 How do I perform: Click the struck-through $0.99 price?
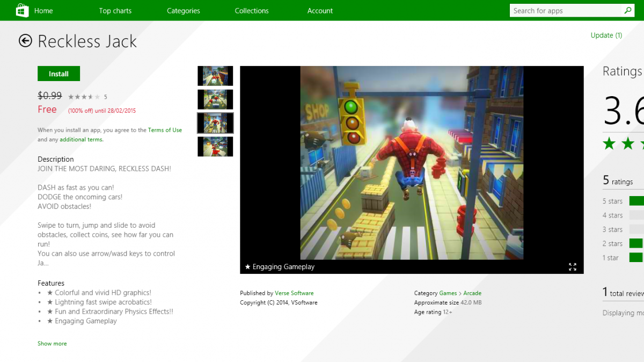click(x=49, y=96)
